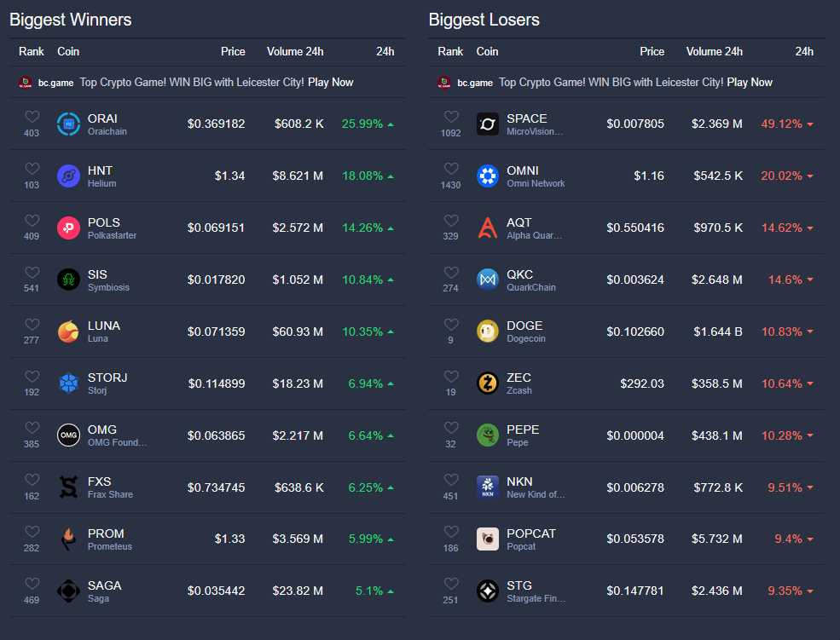This screenshot has width=840, height=640.
Task: Open the SPACE MicroVision coin icon
Action: click(488, 124)
